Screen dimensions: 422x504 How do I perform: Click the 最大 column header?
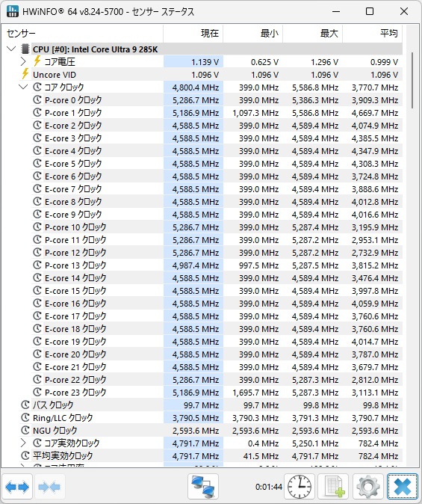click(313, 33)
